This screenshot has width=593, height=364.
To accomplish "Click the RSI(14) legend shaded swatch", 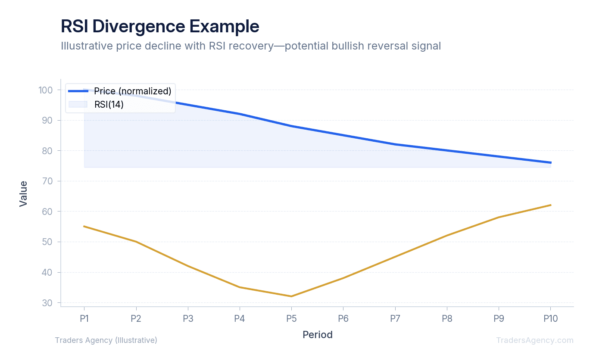I will (x=78, y=104).
